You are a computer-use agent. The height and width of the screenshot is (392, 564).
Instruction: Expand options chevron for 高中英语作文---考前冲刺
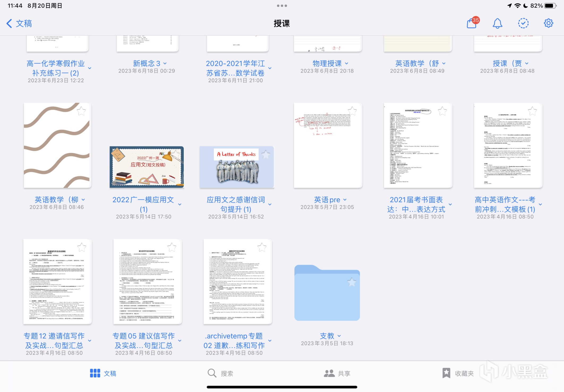click(540, 204)
